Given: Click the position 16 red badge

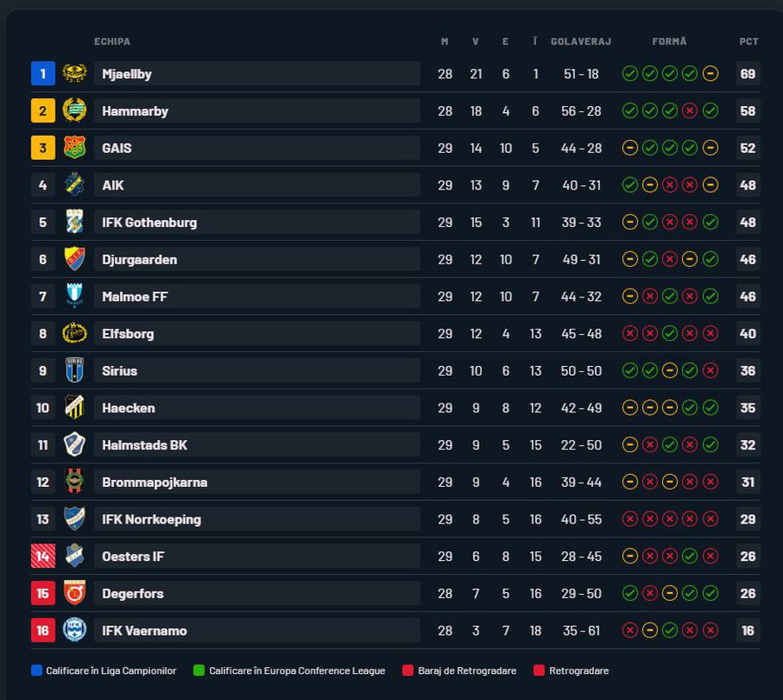Looking at the screenshot, I should tap(43, 630).
